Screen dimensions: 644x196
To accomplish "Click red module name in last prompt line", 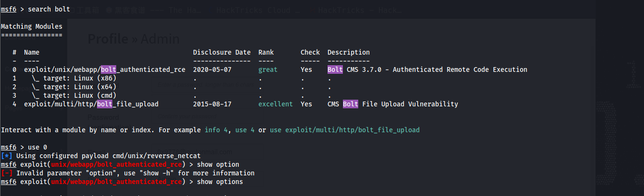I will coord(116,182).
